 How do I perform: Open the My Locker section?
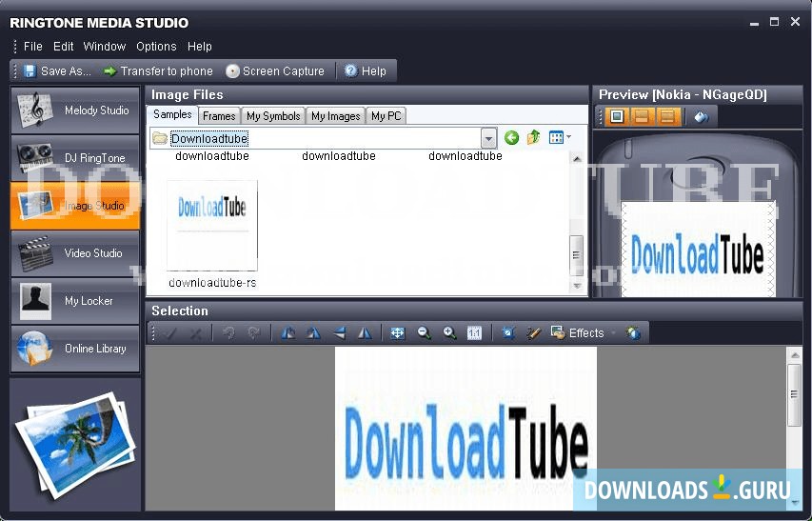click(x=75, y=301)
